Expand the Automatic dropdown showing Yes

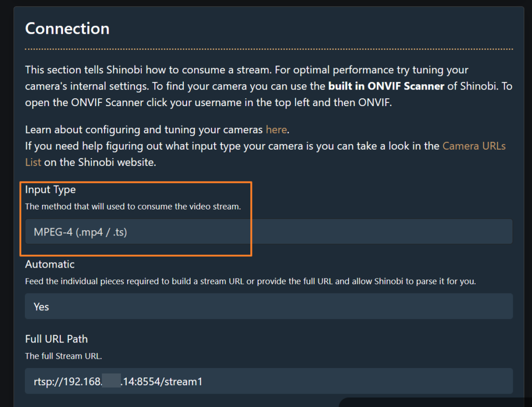point(269,306)
